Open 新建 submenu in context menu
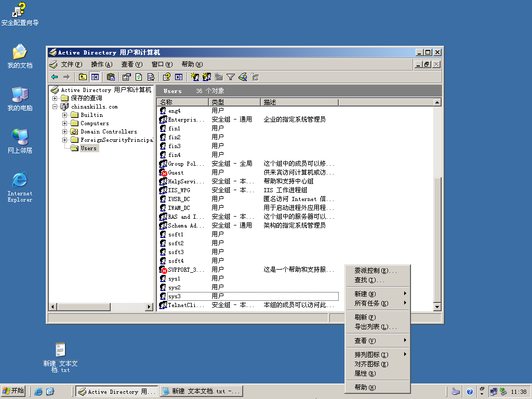 coord(378,294)
